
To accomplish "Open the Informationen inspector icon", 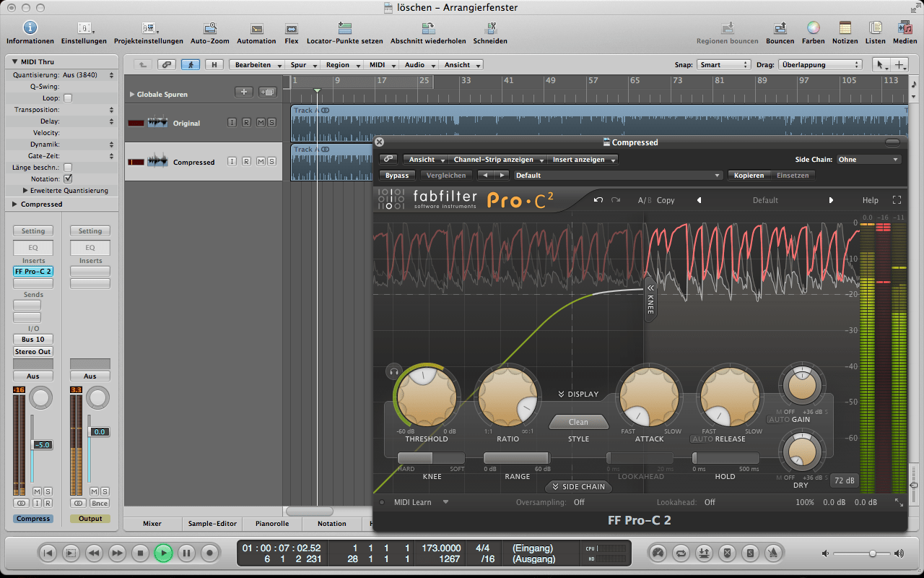I will coord(30,28).
